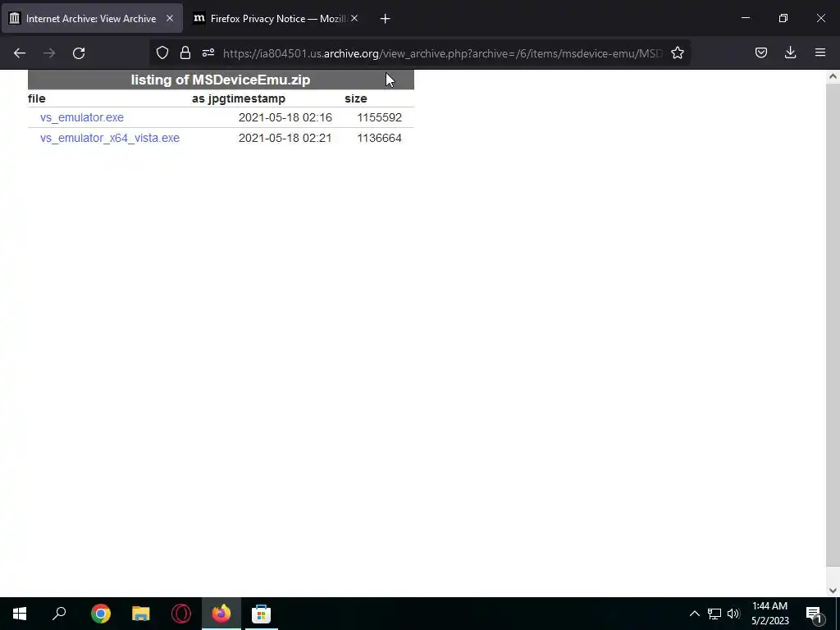Screen dimensions: 840x630
Task: Switch to Internet Archive: View Archive tab
Action: tap(92, 18)
